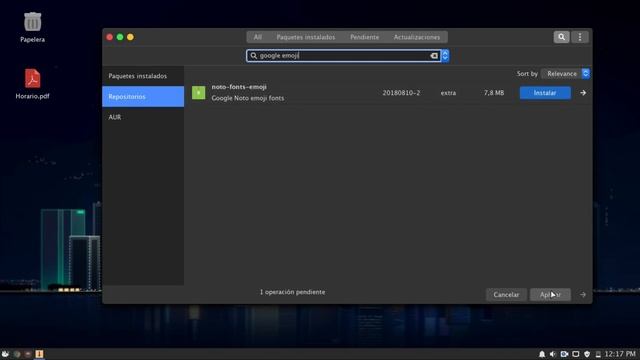Switch to the Actualizaciones tab
Viewport: 640px width, 360px height.
point(417,37)
